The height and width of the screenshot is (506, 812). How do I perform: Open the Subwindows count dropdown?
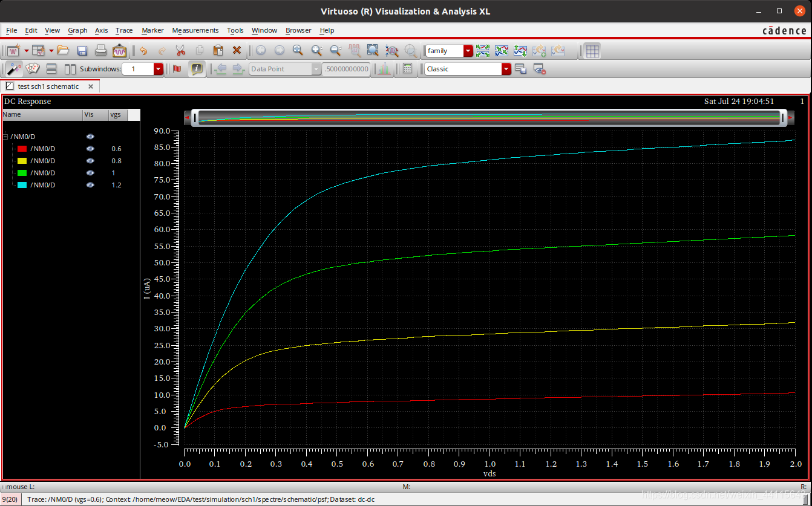click(159, 69)
